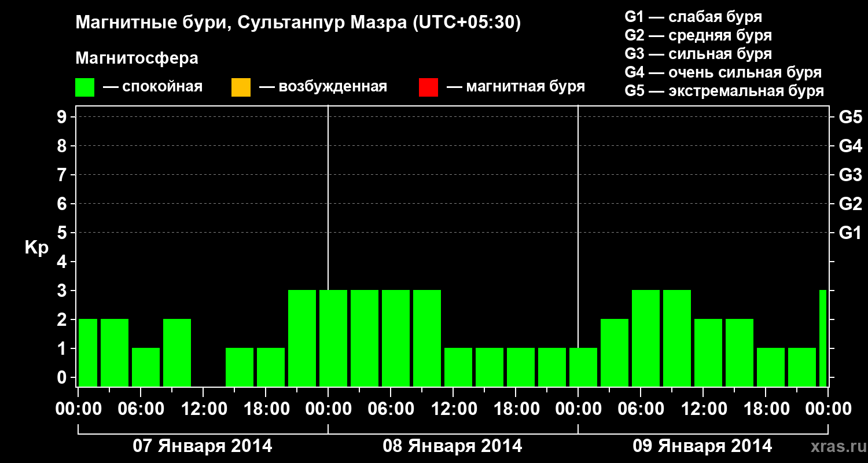Click the red 'магнитная буря' legend swatch
Viewport: 868px width, 463px height.
pyautogui.click(x=428, y=87)
